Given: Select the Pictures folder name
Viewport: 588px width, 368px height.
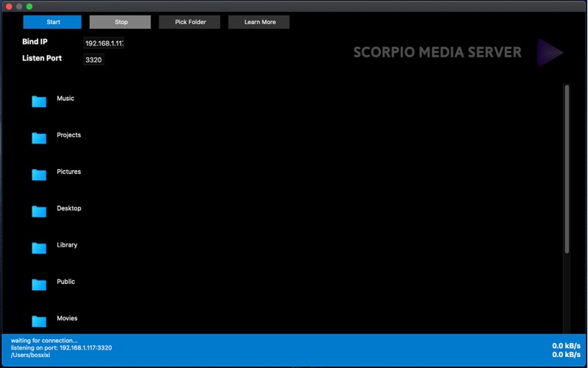Looking at the screenshot, I should 68,171.
